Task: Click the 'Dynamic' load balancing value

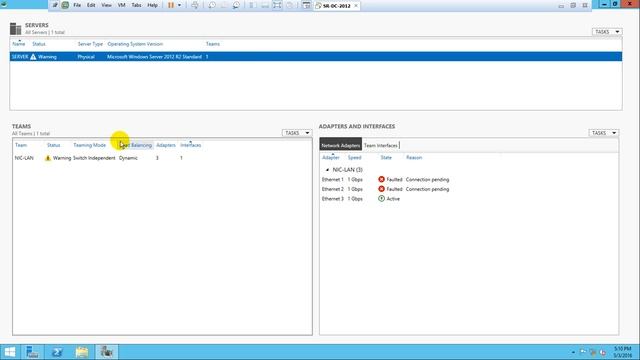Action: [x=128, y=158]
